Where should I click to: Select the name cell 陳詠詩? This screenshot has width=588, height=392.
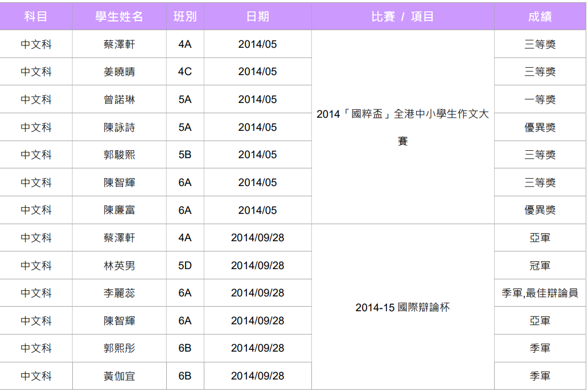click(x=119, y=127)
